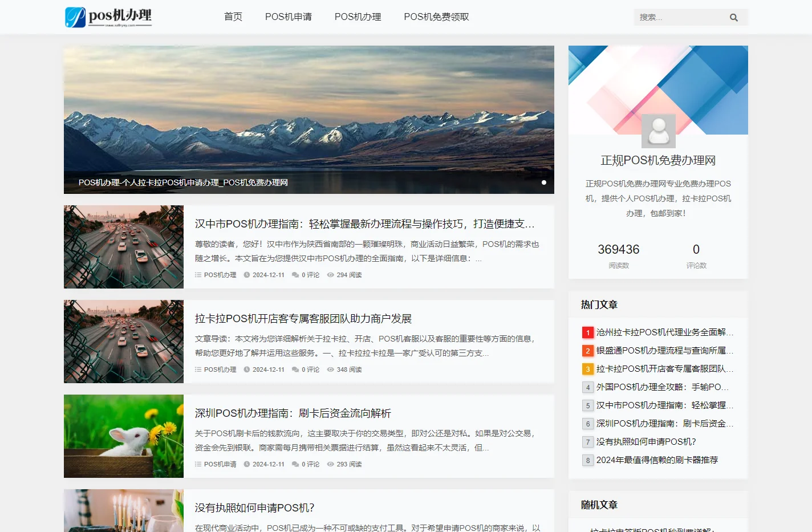Click eye icon beside 293 阅读
Viewport: 812px width, 532px height.
pos(331,464)
